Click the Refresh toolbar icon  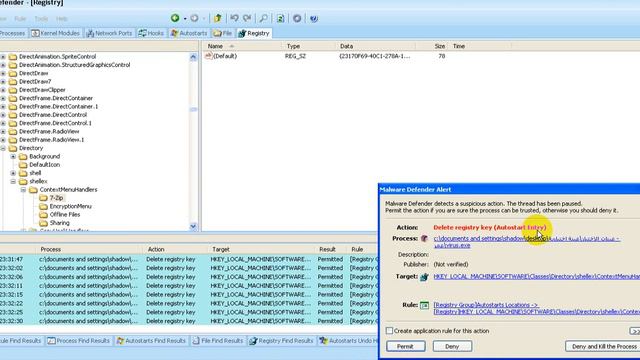(280, 18)
